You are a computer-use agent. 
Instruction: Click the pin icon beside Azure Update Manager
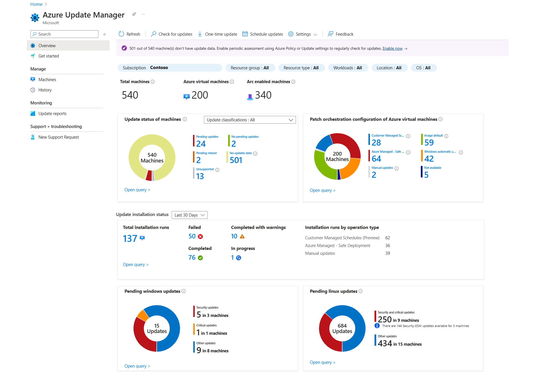tap(134, 14)
